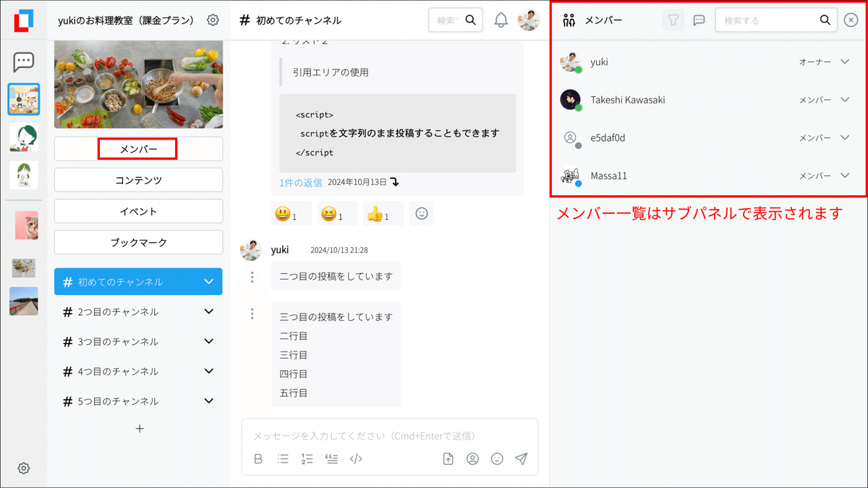Viewport: 868px width, 488px height.
Task: Click the メンバー button
Action: click(138, 149)
